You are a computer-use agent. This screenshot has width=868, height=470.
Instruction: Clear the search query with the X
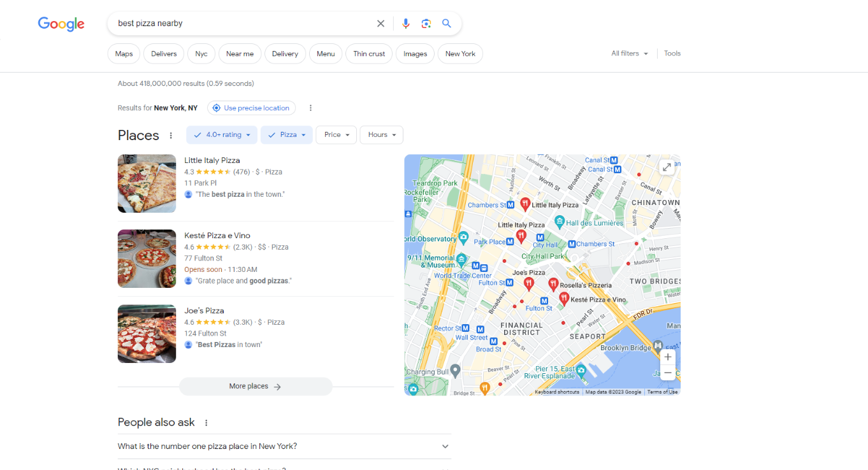click(380, 24)
